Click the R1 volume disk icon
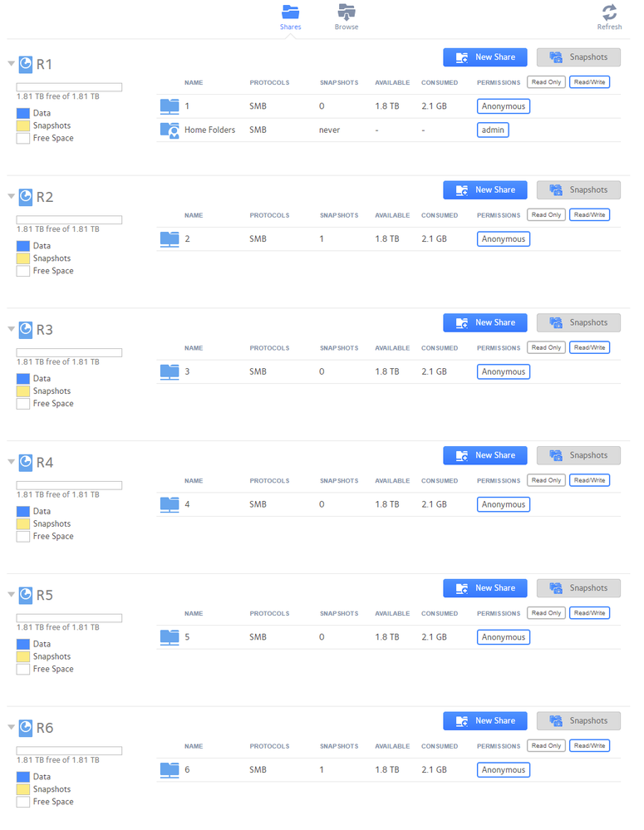 (26, 64)
